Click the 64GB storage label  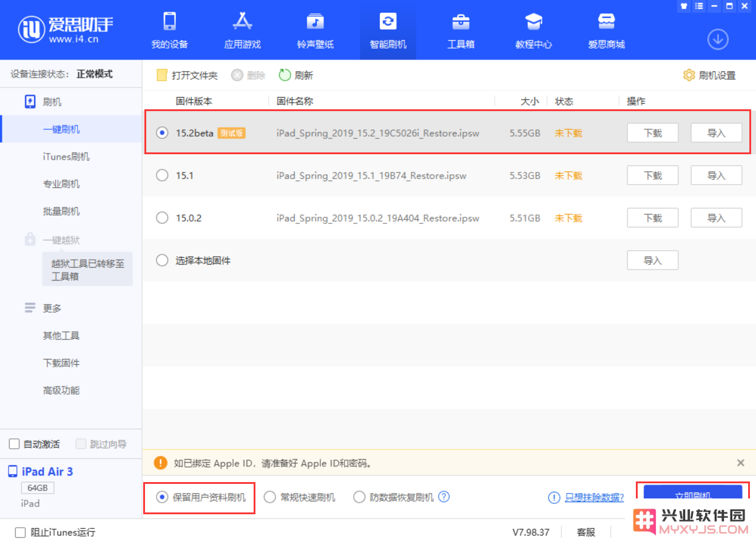pos(38,488)
